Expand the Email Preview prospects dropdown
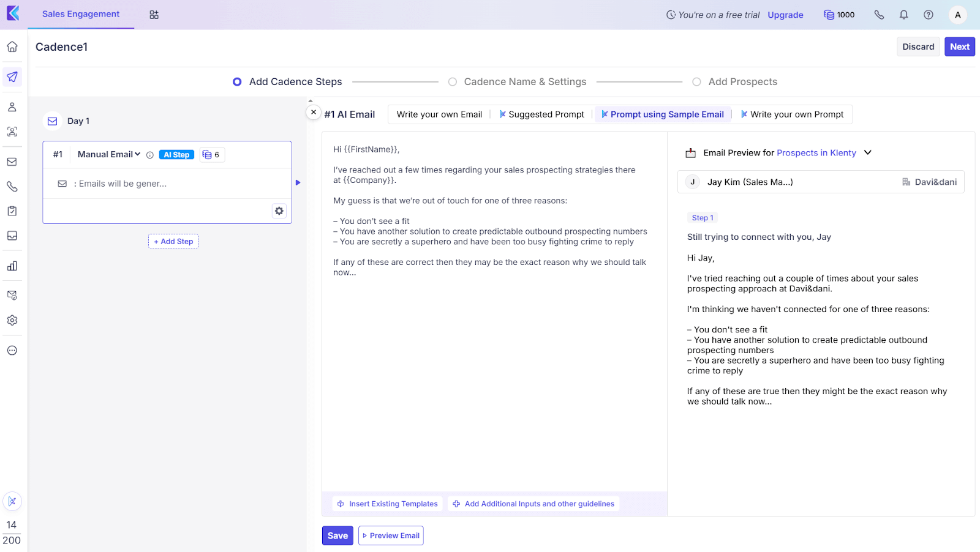This screenshot has width=980, height=552. [x=867, y=153]
